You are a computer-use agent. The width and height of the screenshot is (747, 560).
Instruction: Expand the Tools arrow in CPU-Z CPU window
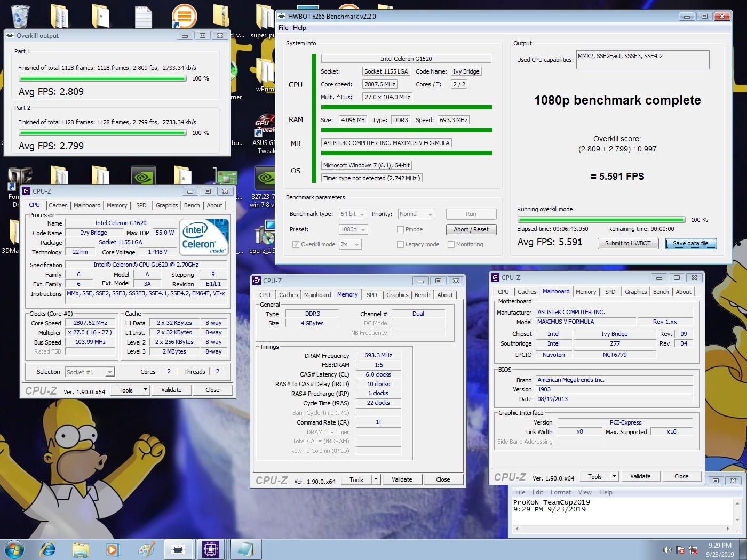pyautogui.click(x=145, y=390)
